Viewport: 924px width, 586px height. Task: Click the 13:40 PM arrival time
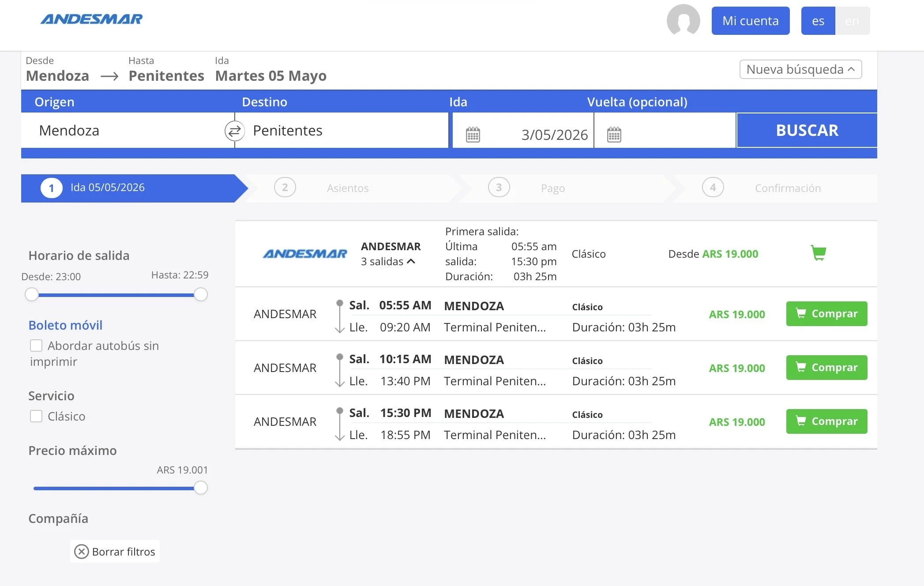point(405,381)
